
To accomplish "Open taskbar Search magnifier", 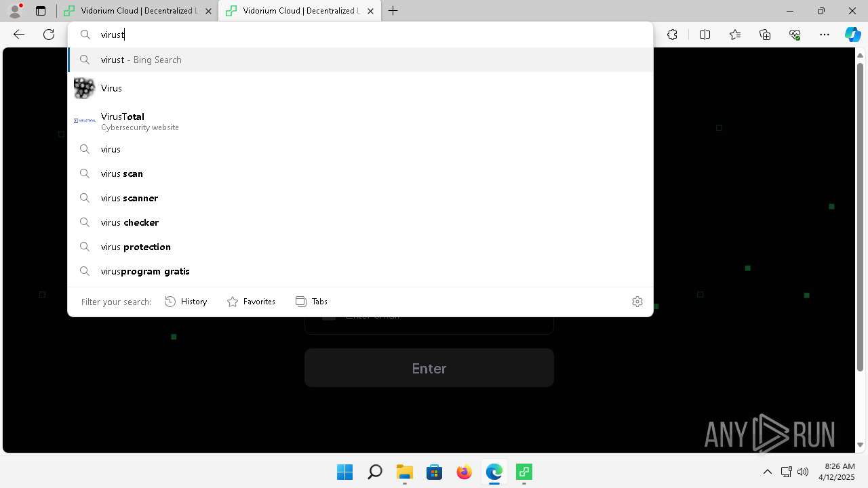I will point(374,472).
